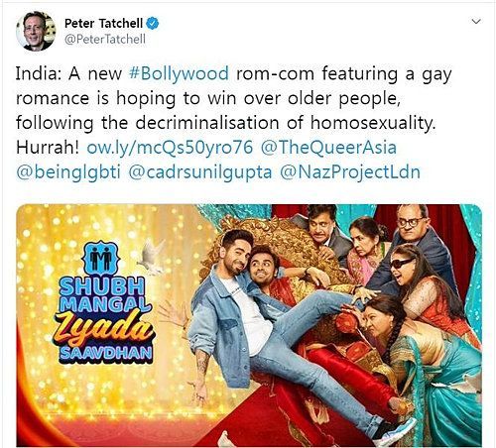
Task: Expand the tweet options chevron
Action: tap(476, 22)
